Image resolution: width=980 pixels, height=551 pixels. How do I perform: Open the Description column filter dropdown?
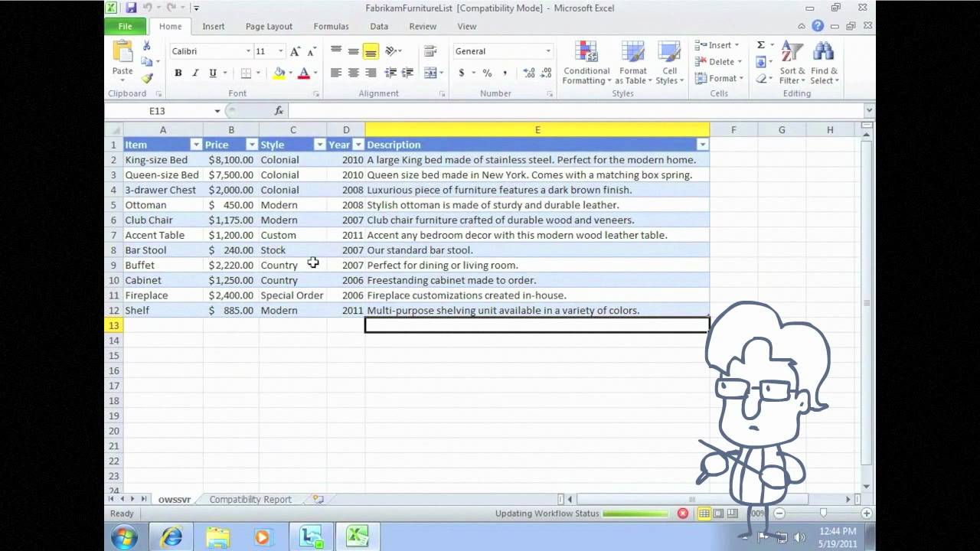click(702, 145)
